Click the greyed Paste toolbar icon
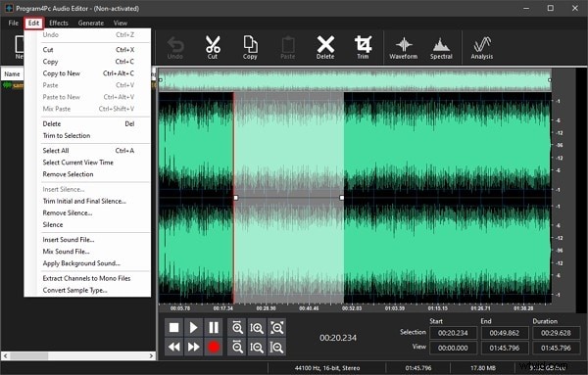 pyautogui.click(x=287, y=47)
